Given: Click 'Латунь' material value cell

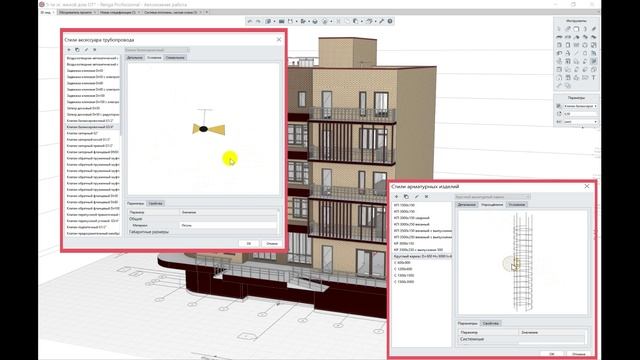Looking at the screenshot, I should pos(228,225).
